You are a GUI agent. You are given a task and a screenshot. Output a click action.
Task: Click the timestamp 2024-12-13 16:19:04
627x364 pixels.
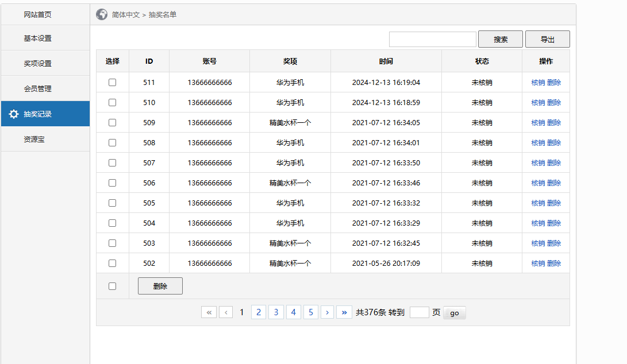click(386, 82)
